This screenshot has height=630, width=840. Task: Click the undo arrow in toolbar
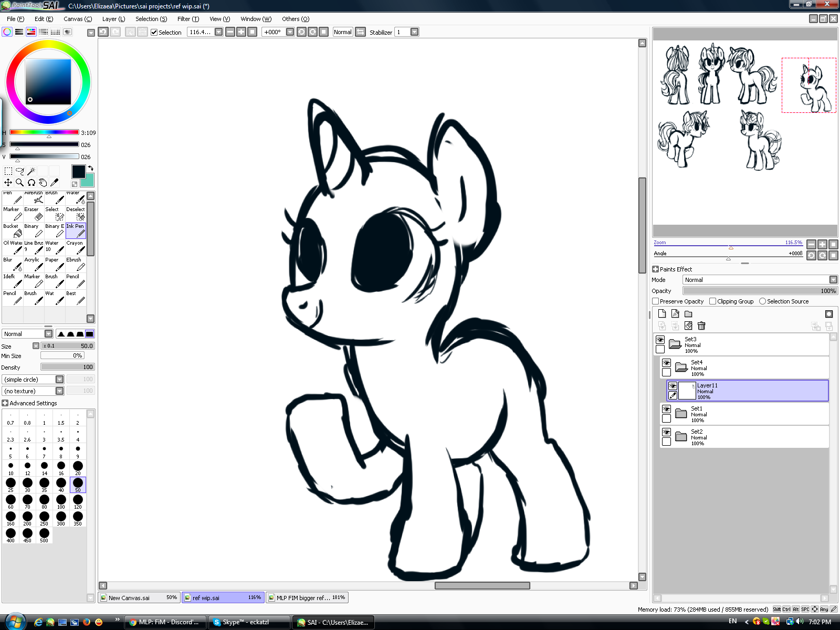(x=103, y=32)
